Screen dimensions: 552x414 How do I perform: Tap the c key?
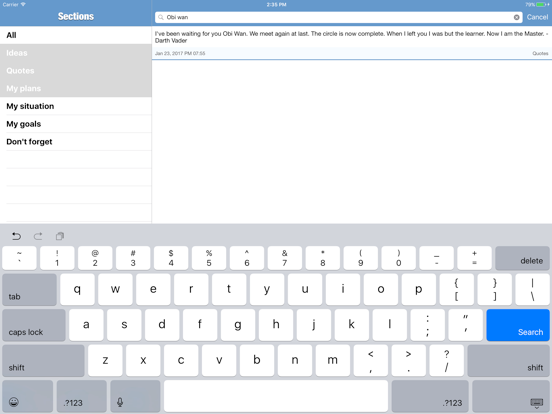[181, 361]
